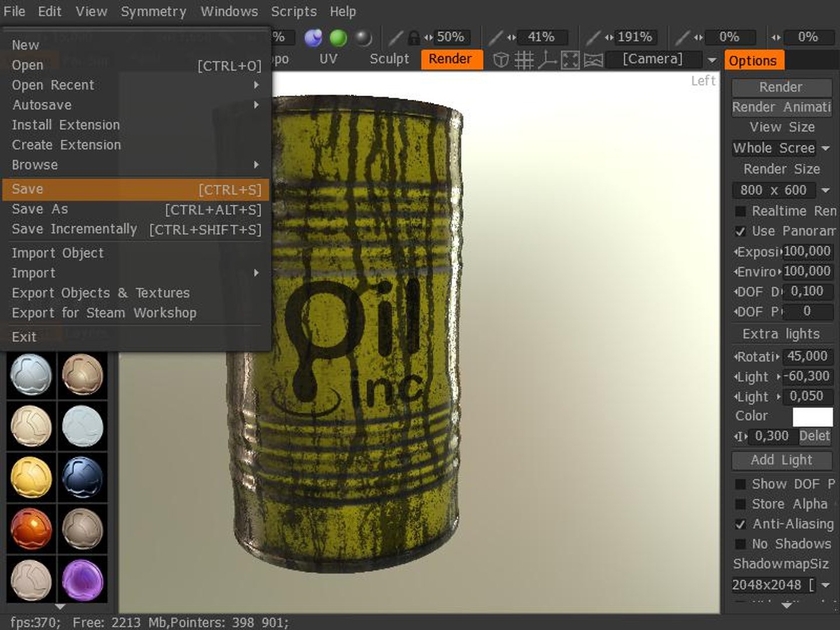The image size is (840, 630).
Task: Select the green sphere shading mode
Action: coord(338,38)
